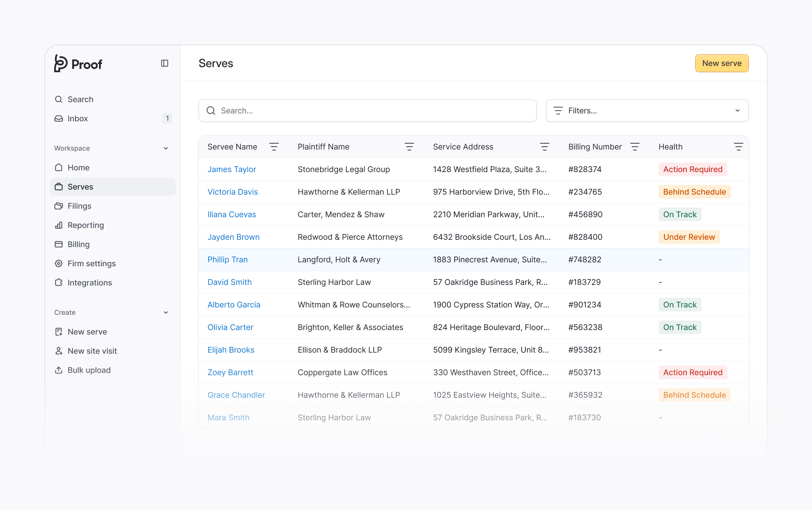Open Firm settings page
Viewport: 812px width, 510px height.
[x=91, y=263]
